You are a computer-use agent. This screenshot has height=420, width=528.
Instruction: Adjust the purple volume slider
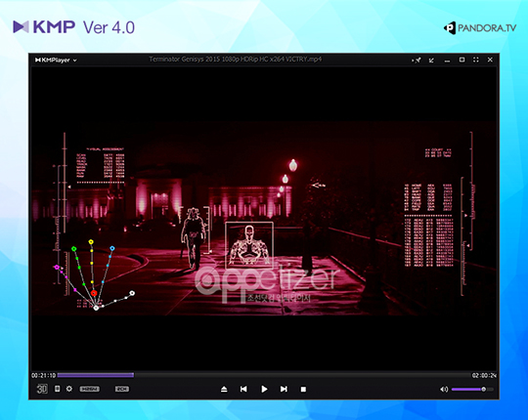[472, 389]
